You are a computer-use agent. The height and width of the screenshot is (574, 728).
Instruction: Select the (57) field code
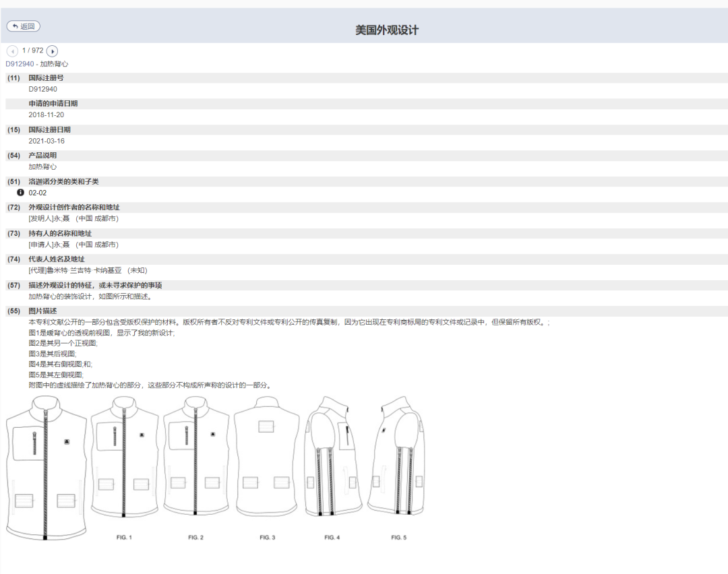[13, 285]
